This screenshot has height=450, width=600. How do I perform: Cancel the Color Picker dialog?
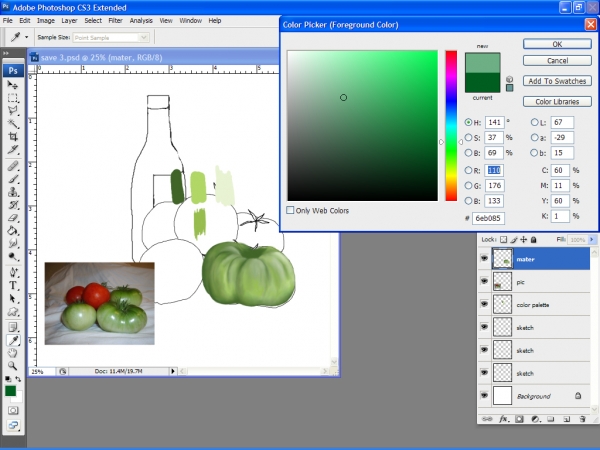click(x=557, y=60)
